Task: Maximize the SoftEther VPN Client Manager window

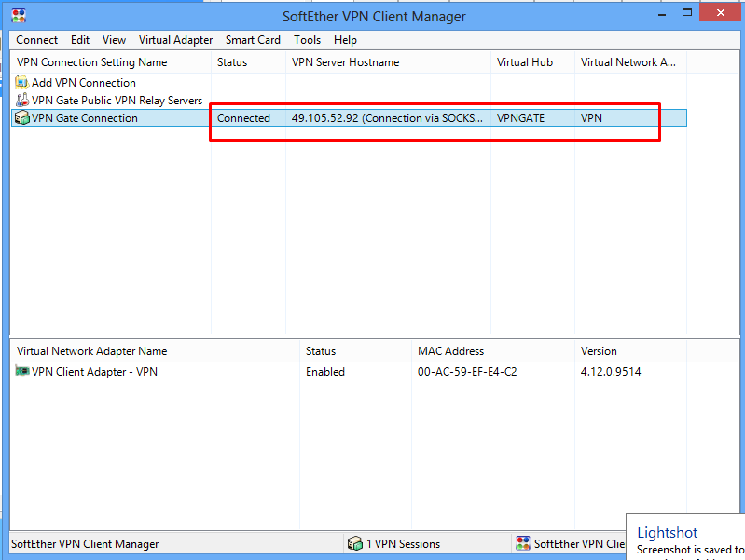Action: pyautogui.click(x=686, y=13)
